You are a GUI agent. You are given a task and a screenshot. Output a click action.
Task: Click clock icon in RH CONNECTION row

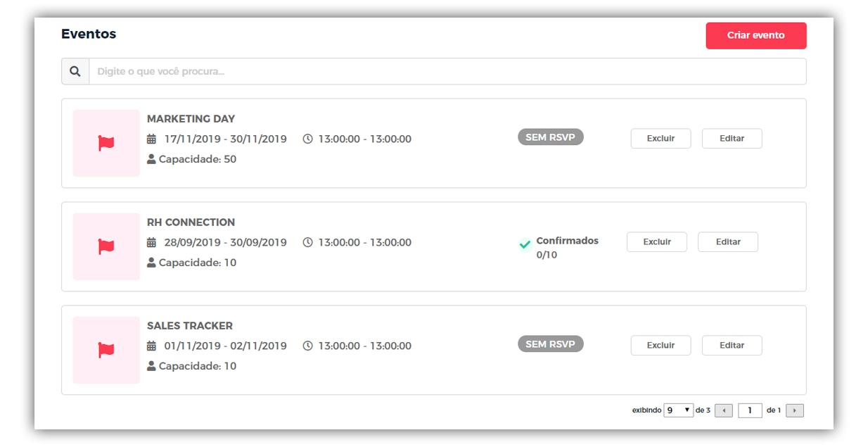(x=307, y=242)
